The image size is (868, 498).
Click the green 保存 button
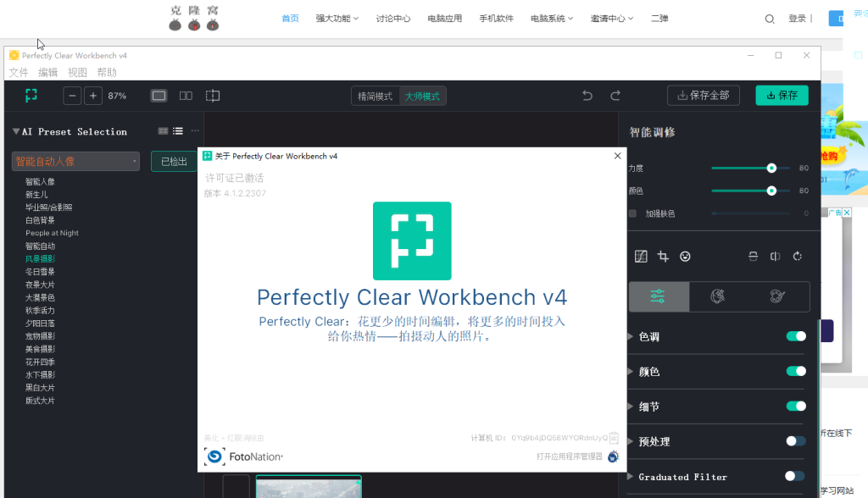782,95
